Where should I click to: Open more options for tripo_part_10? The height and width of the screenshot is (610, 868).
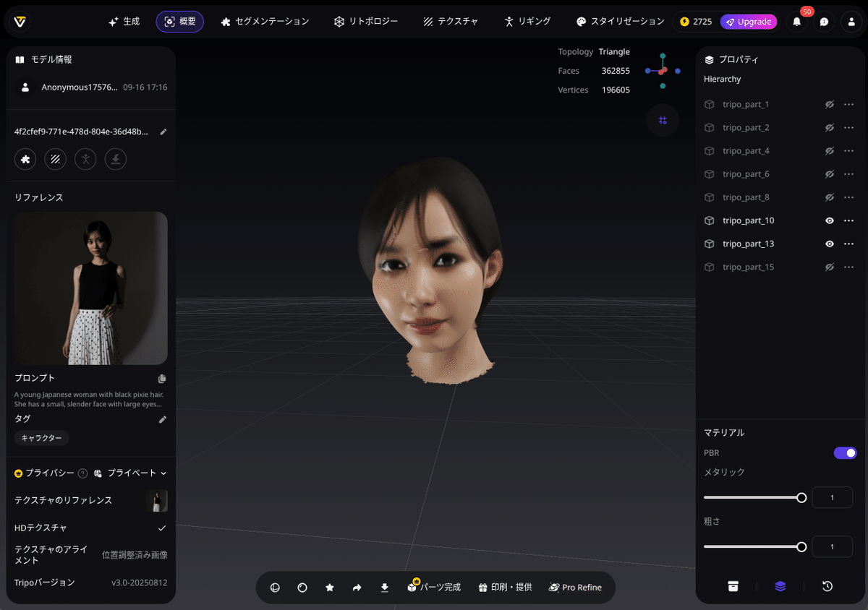849,220
